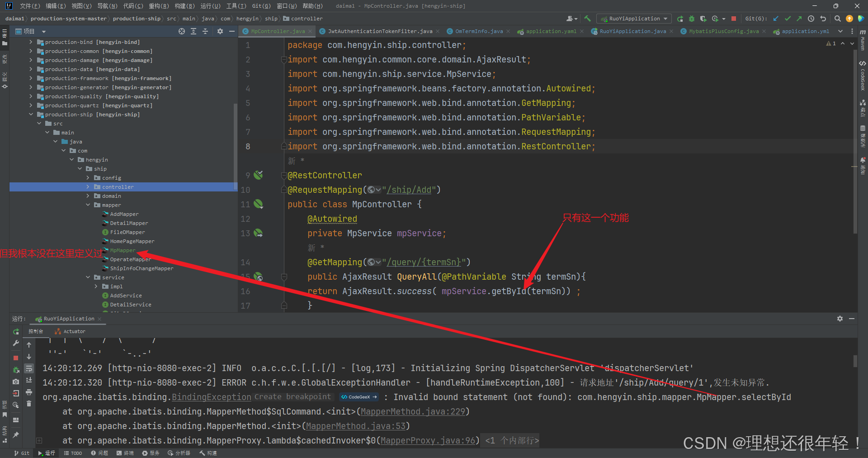Toggle fold marker on import line 2
868x458 pixels.
[x=284, y=59]
